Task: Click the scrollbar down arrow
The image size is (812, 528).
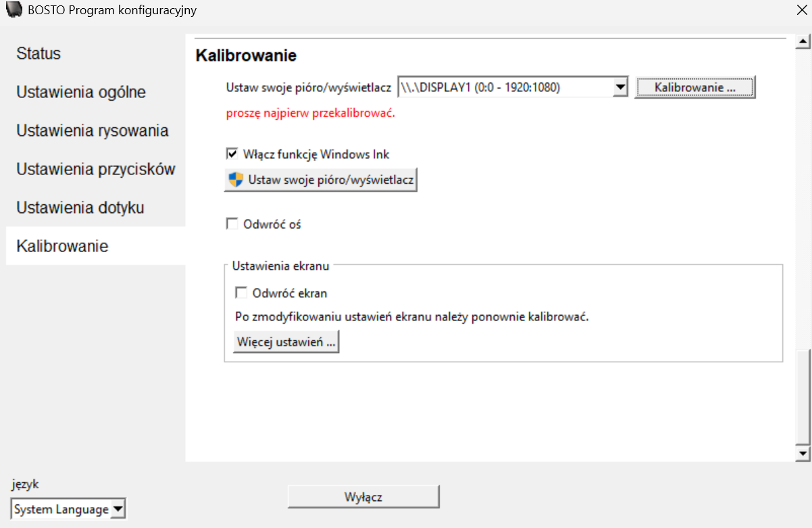Action: (x=803, y=454)
